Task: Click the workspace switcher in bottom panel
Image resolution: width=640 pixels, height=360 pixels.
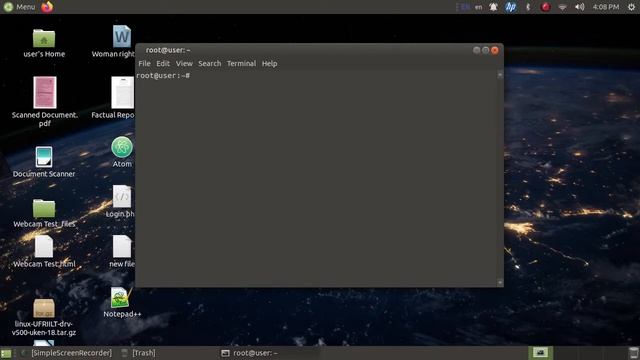Action: 540,353
